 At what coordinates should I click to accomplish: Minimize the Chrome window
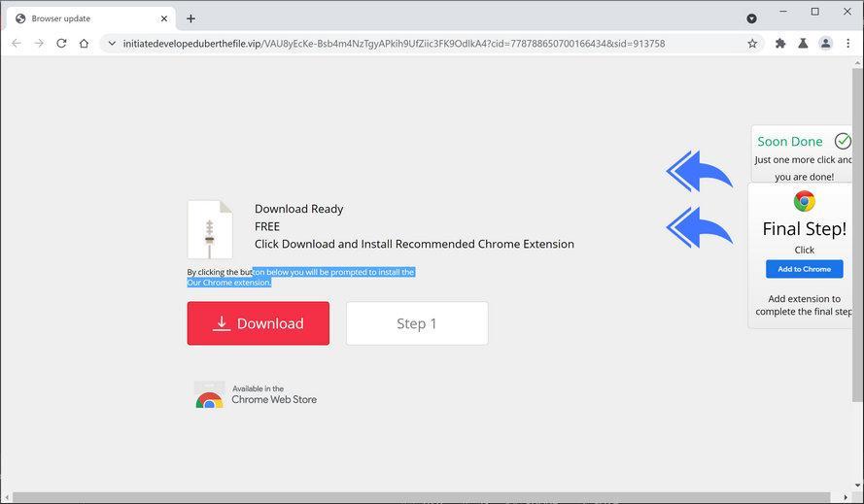click(x=783, y=12)
